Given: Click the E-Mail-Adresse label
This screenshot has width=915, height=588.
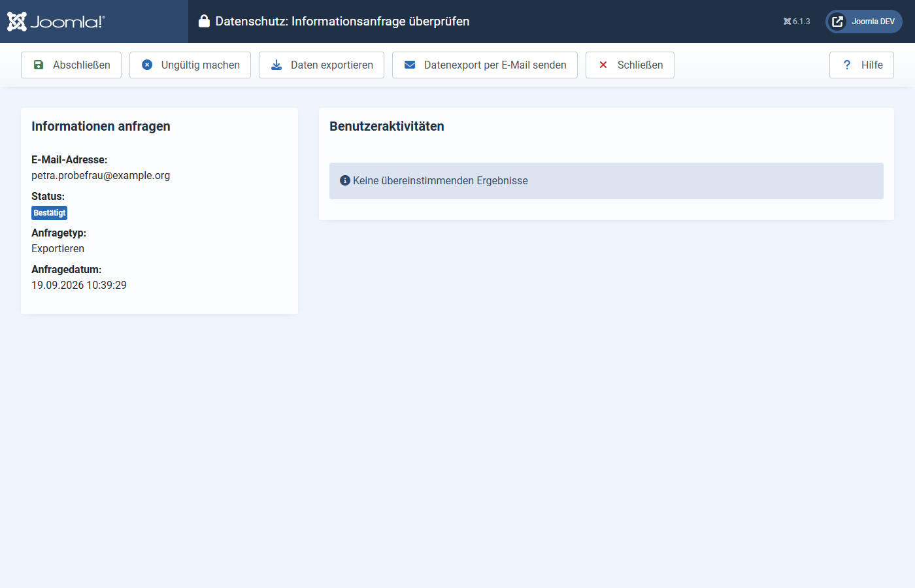Looking at the screenshot, I should point(69,159).
